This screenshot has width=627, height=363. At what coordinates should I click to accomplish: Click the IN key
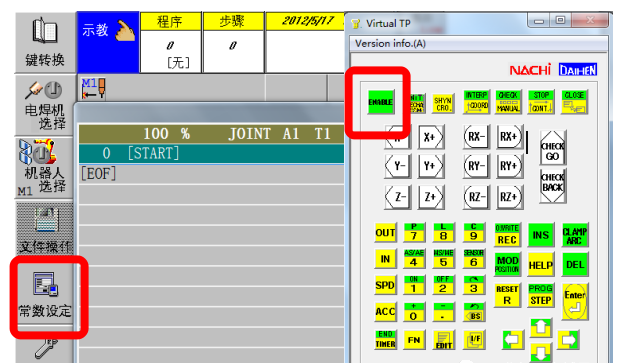385,259
